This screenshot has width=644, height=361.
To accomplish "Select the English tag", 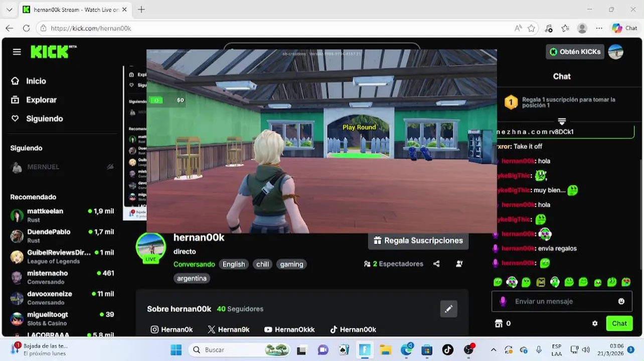I will [234, 264].
